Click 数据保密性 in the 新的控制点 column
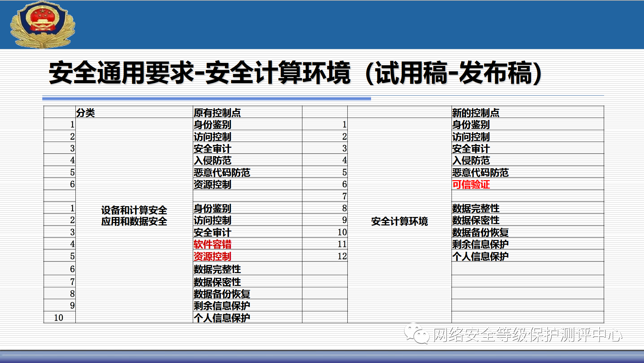The image size is (644, 363). [x=476, y=220]
